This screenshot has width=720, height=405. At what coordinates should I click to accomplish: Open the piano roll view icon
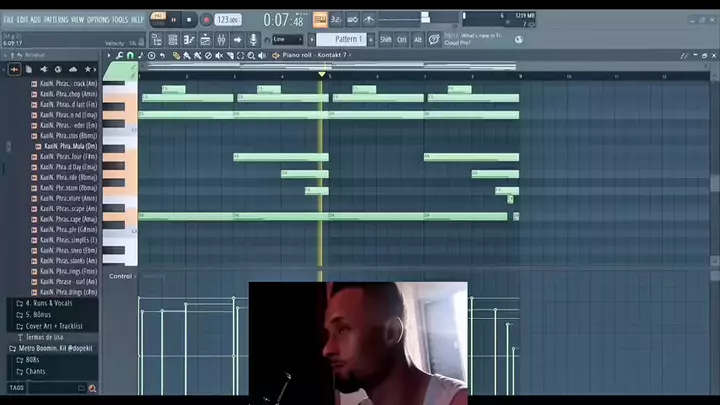coord(189,40)
